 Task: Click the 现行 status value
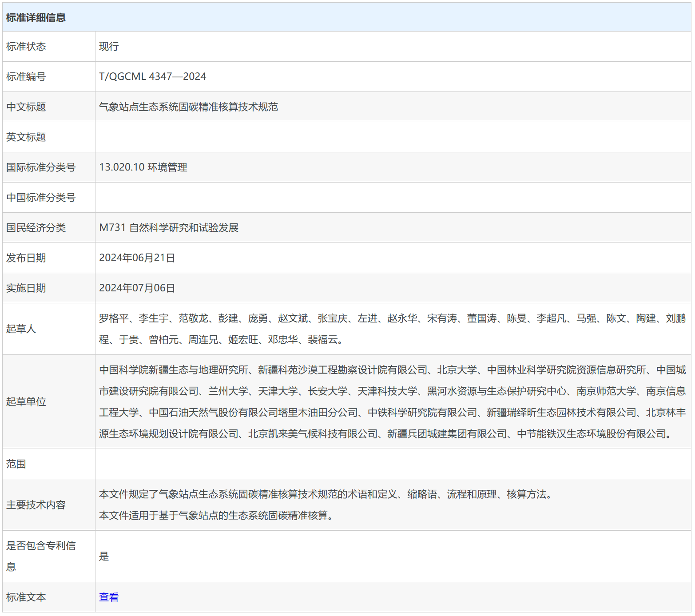[109, 46]
